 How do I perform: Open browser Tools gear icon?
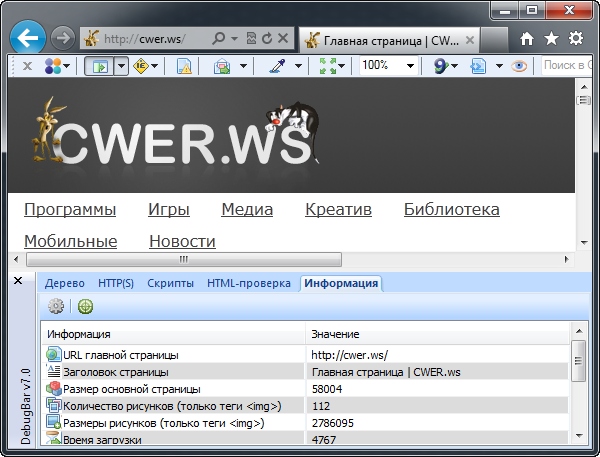(576, 39)
